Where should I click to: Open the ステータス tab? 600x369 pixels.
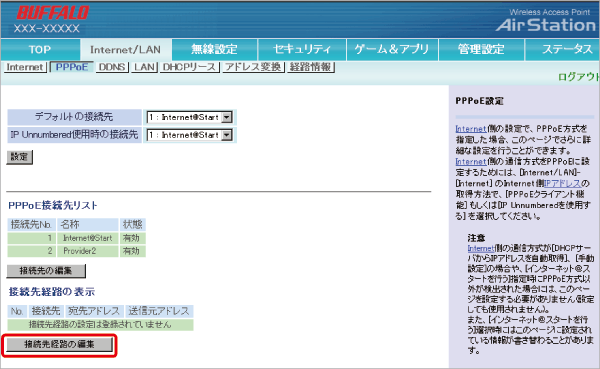pos(562,49)
